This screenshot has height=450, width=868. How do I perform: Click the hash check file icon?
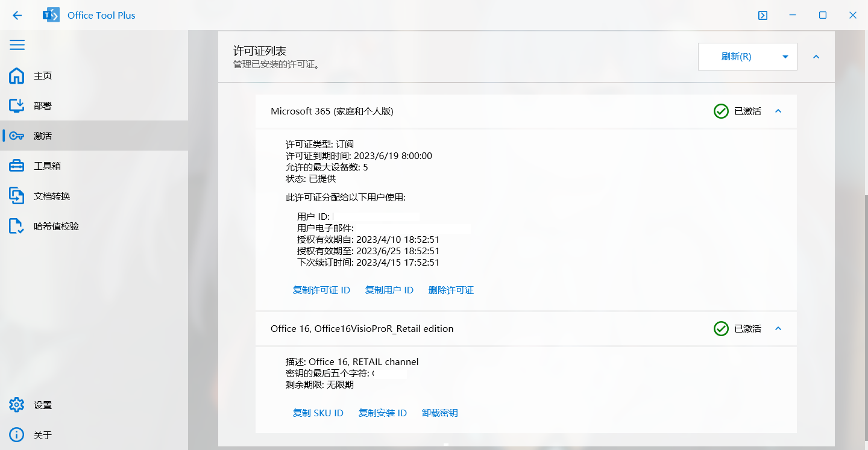coord(17,227)
